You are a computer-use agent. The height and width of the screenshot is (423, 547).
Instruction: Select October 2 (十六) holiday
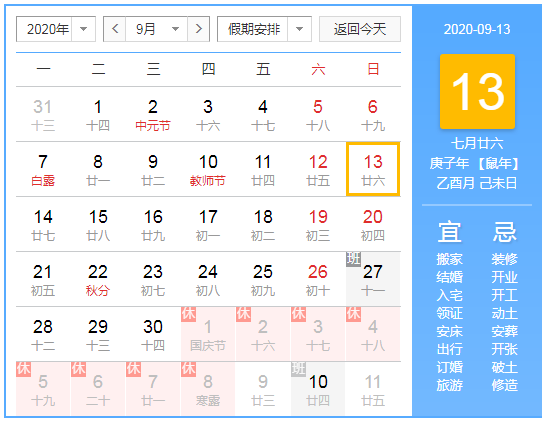[x=263, y=334]
